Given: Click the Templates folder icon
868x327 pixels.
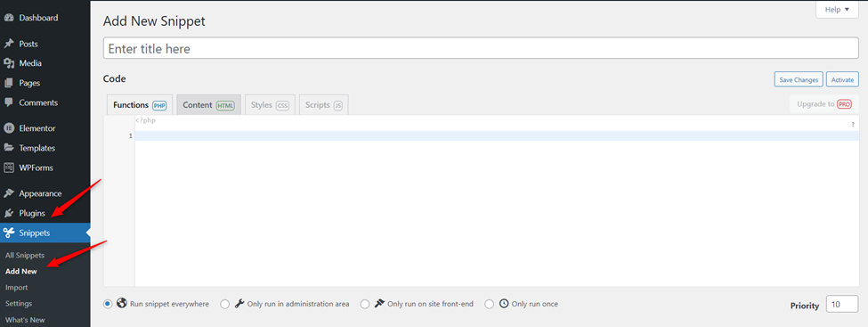Looking at the screenshot, I should click(9, 148).
